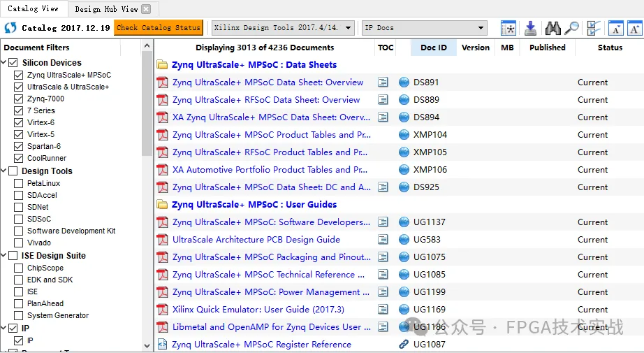Open the TOC icon for UG1075
This screenshot has height=353, width=644.
[x=383, y=257]
